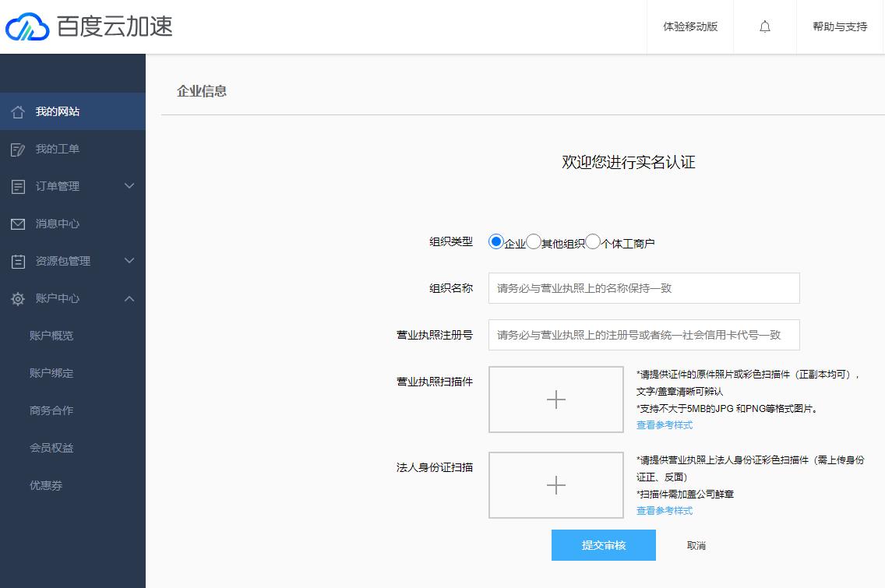
Task: Select the 个体工商户 radio button
Action: pos(593,242)
